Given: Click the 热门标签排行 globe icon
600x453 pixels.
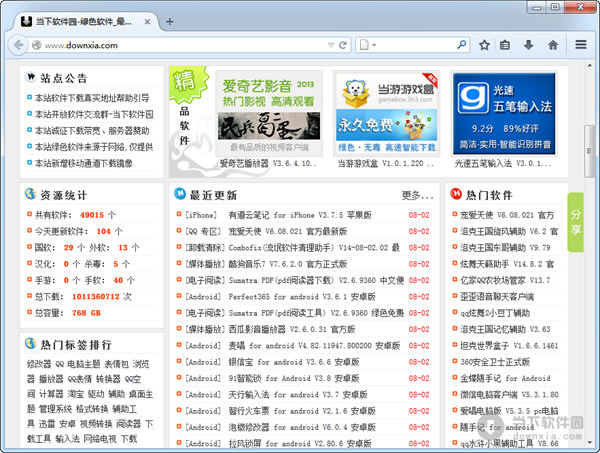Looking at the screenshot, I should point(30,343).
